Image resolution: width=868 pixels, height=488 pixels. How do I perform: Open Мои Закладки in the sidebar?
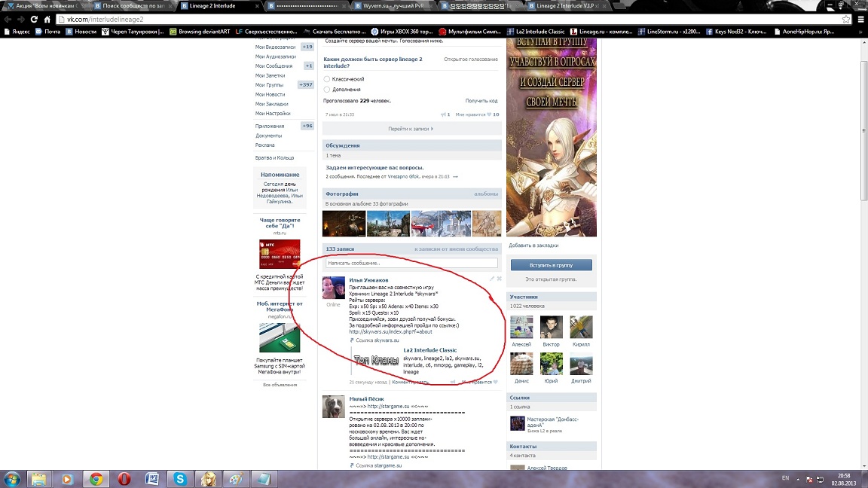coord(271,104)
